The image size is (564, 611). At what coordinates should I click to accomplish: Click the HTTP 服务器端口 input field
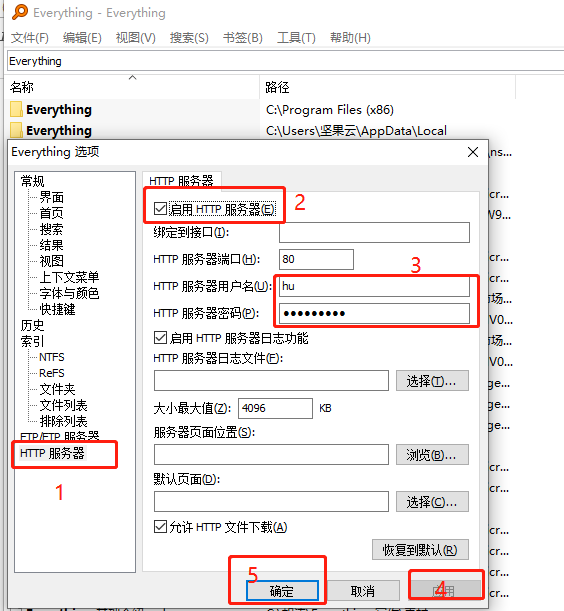(316, 260)
